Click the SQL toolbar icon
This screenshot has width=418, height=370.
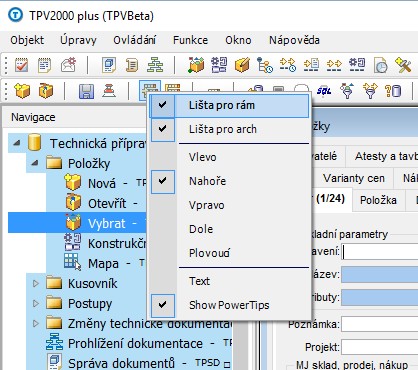click(324, 91)
